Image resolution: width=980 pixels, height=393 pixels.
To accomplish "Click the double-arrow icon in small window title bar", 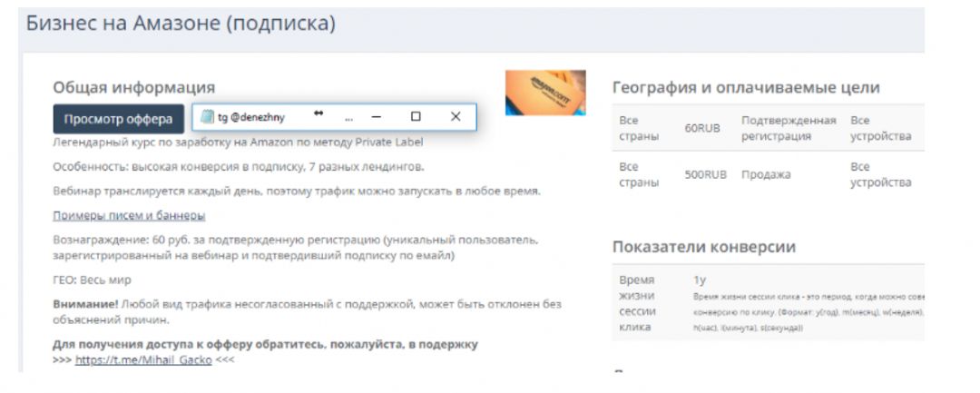I will pyautogui.click(x=318, y=113).
